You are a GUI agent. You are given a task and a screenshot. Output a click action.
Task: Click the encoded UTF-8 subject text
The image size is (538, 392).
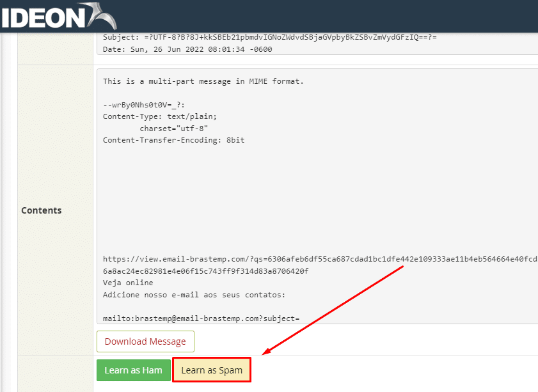click(x=275, y=37)
